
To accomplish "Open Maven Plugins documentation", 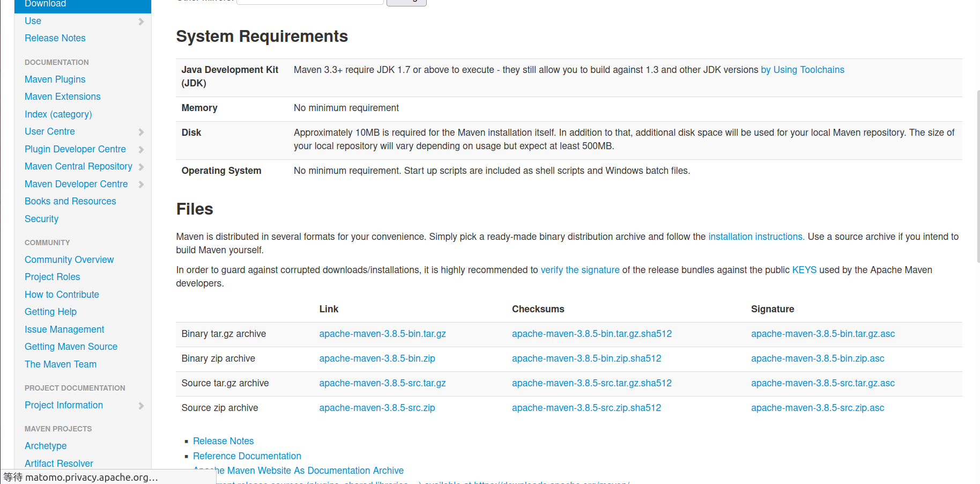I will point(55,79).
